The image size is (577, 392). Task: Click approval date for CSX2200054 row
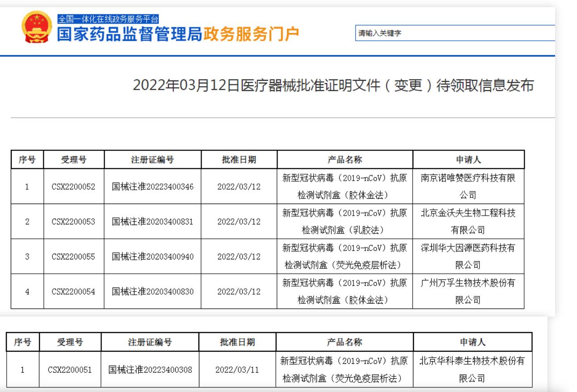pyautogui.click(x=239, y=292)
